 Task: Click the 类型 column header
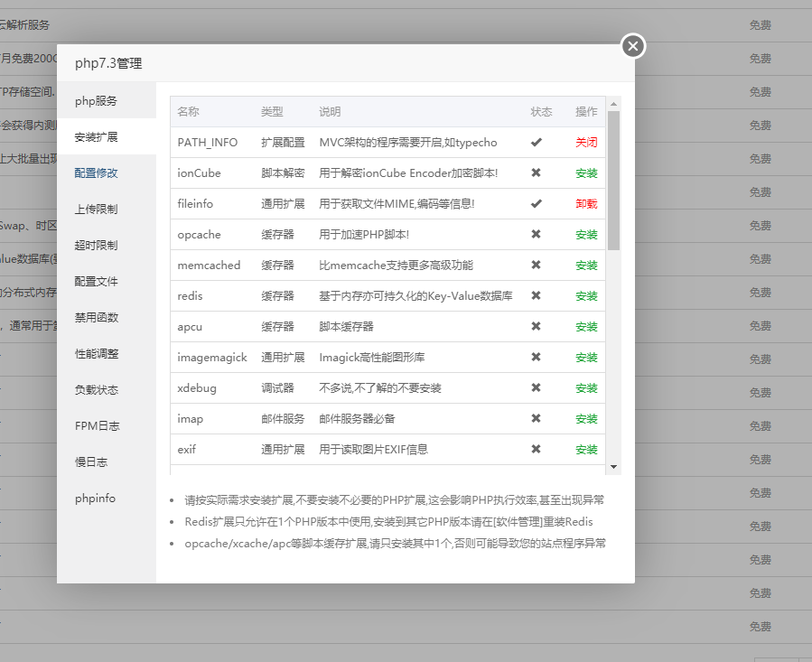coord(272,112)
